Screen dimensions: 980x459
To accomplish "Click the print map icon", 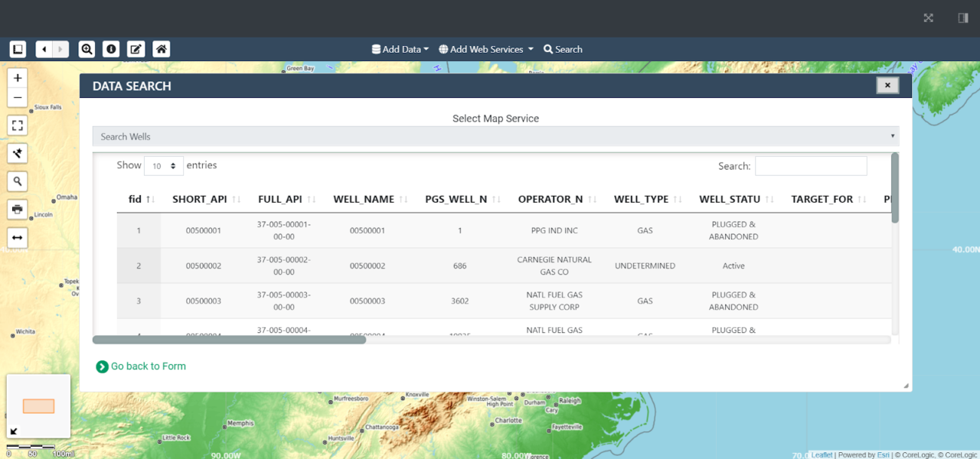I will (18, 209).
